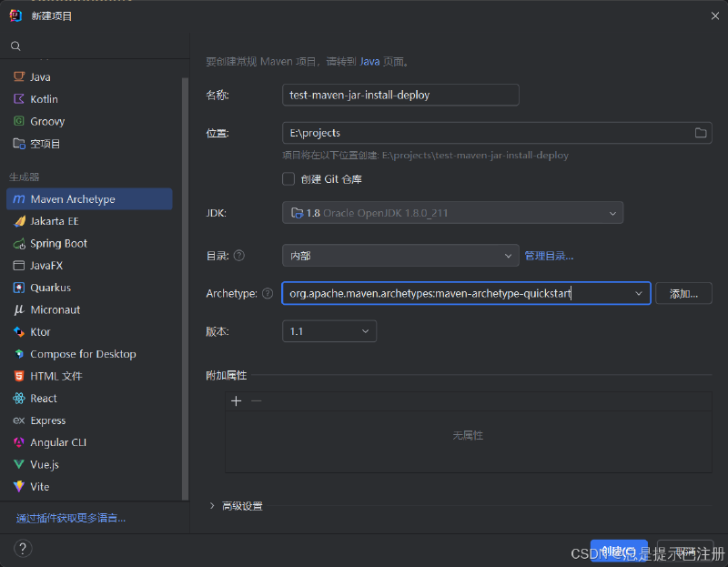Select the Groovy generator icon
The image size is (728, 567).
18,121
